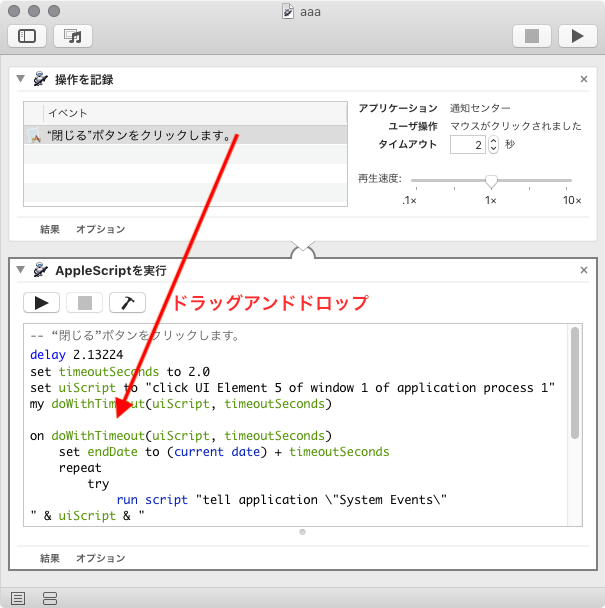The width and height of the screenshot is (605, 608).
Task: Select the “閉じる”ボタンをクリックします event row
Action: click(185, 135)
